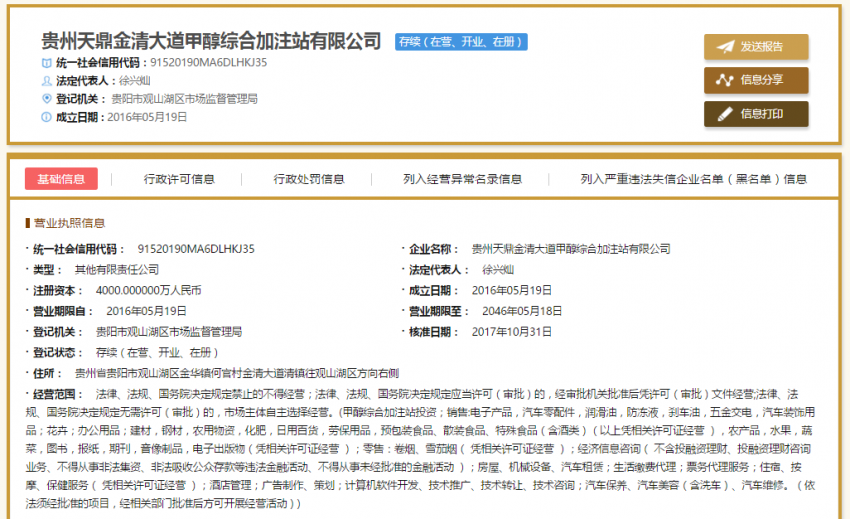Click the credit code value in license info
The width and height of the screenshot is (850, 519).
click(x=196, y=249)
